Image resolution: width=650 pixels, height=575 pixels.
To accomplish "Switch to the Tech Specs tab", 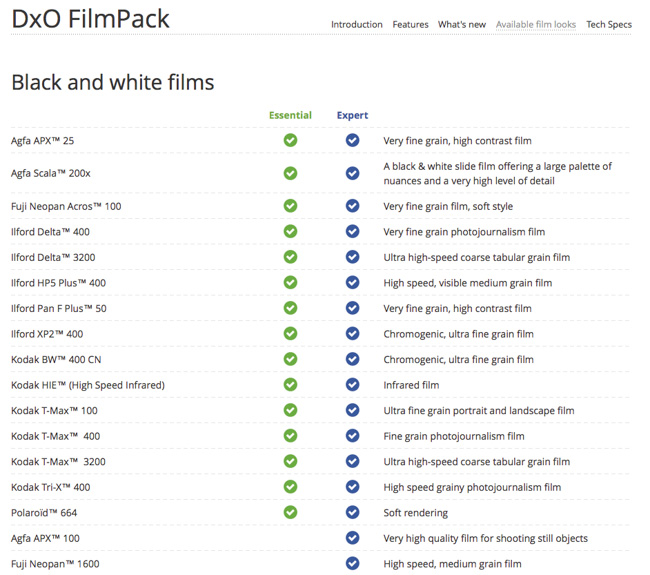I will pyautogui.click(x=609, y=24).
